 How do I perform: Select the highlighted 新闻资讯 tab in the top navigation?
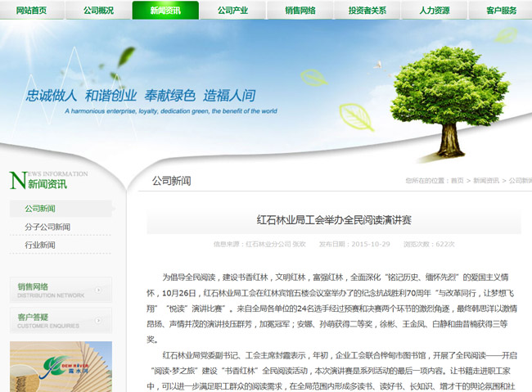pyautogui.click(x=164, y=11)
